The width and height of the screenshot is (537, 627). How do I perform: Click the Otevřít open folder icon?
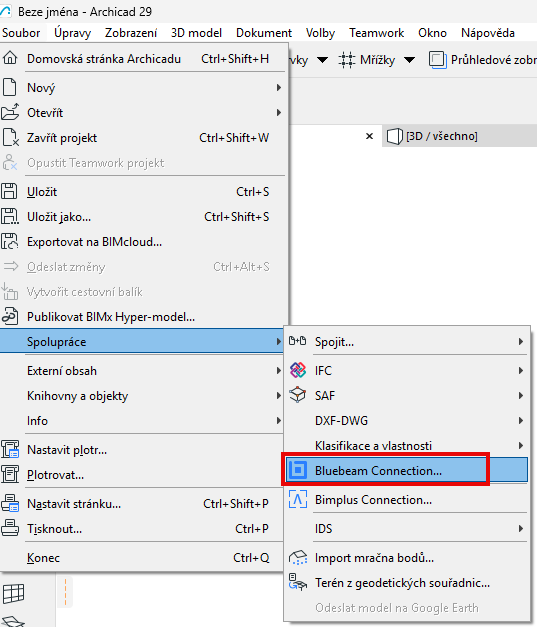click(x=10, y=112)
